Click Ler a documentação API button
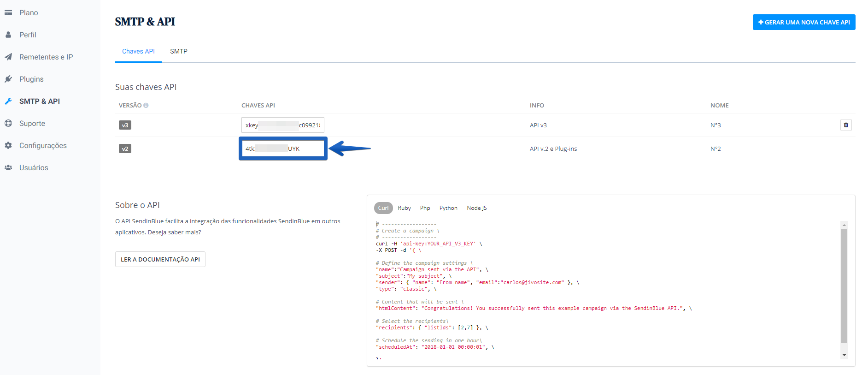Viewport: 868px width, 375px height. tap(160, 259)
